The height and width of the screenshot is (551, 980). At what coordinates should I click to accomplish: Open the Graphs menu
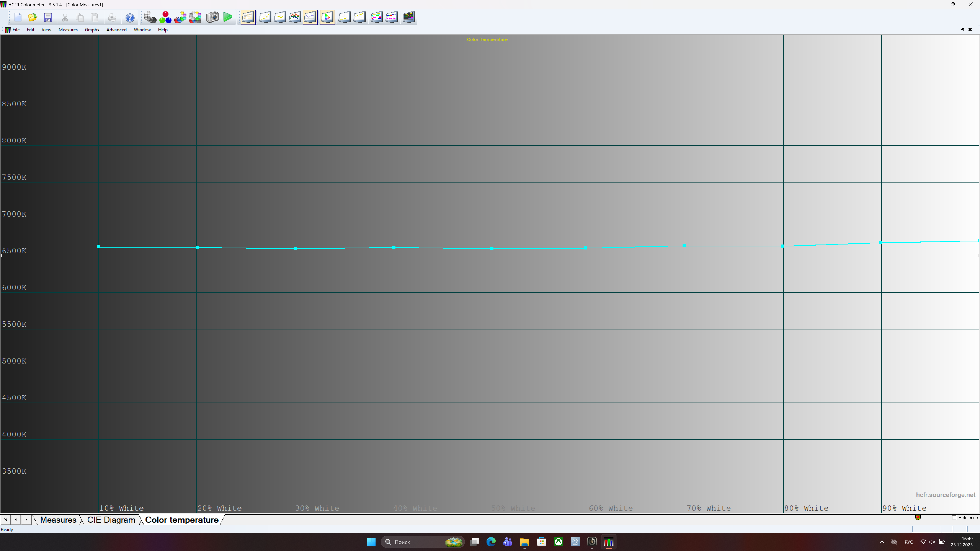pos(92,30)
